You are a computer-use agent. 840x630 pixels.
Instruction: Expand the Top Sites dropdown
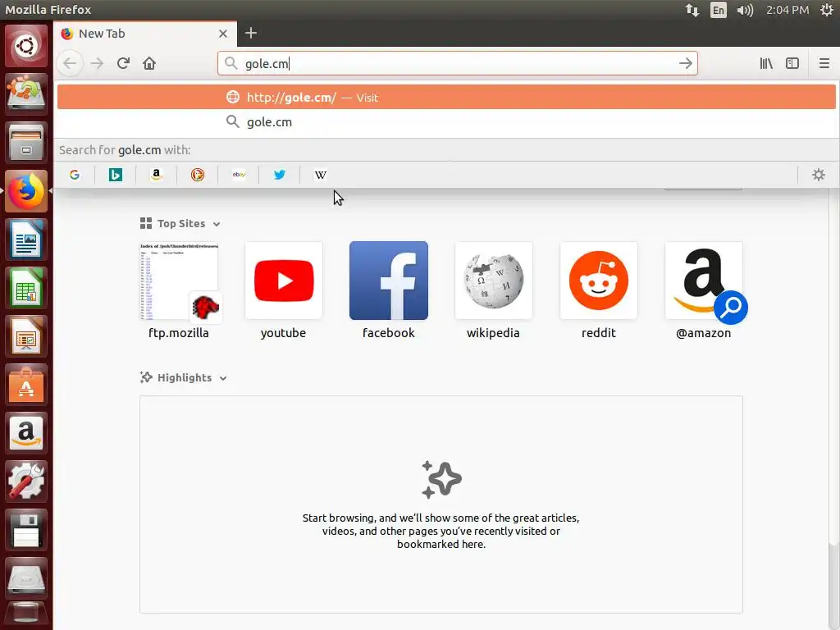pos(217,224)
